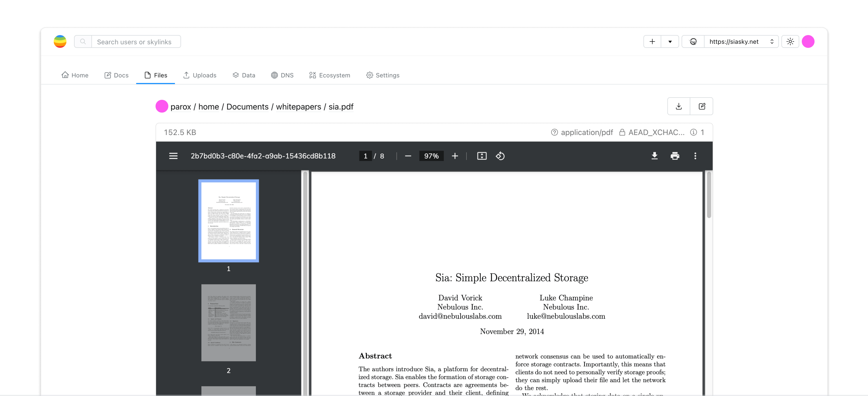Download sia.pdf using the header download icon
Screen dimensions: 868x396
point(679,107)
